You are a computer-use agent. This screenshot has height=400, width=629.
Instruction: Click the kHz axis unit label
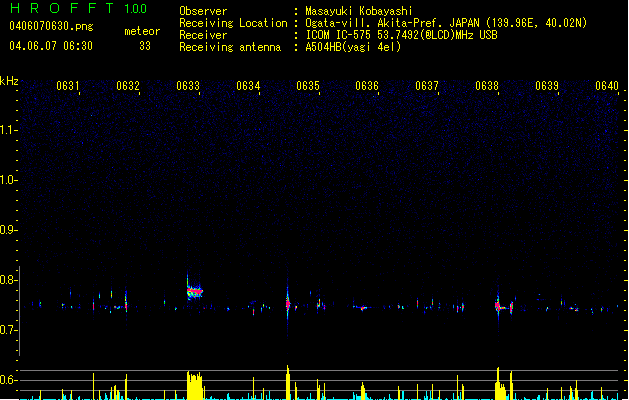click(9, 81)
